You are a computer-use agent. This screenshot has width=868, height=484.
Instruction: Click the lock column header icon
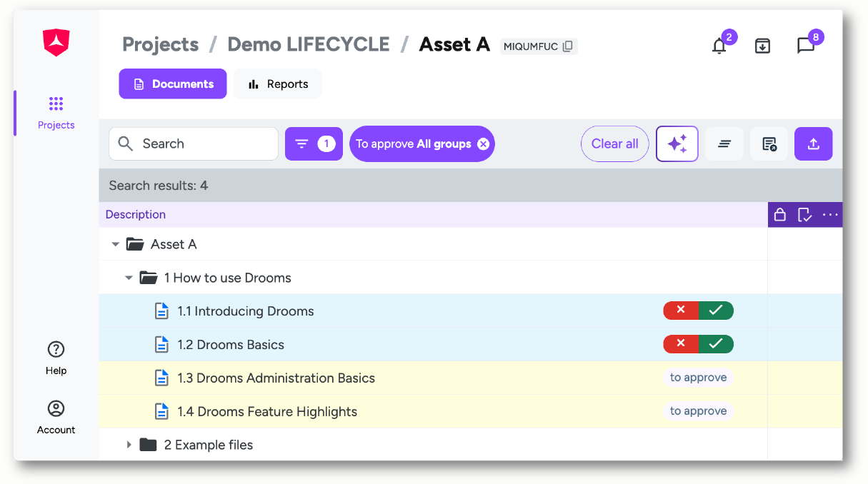pos(780,215)
